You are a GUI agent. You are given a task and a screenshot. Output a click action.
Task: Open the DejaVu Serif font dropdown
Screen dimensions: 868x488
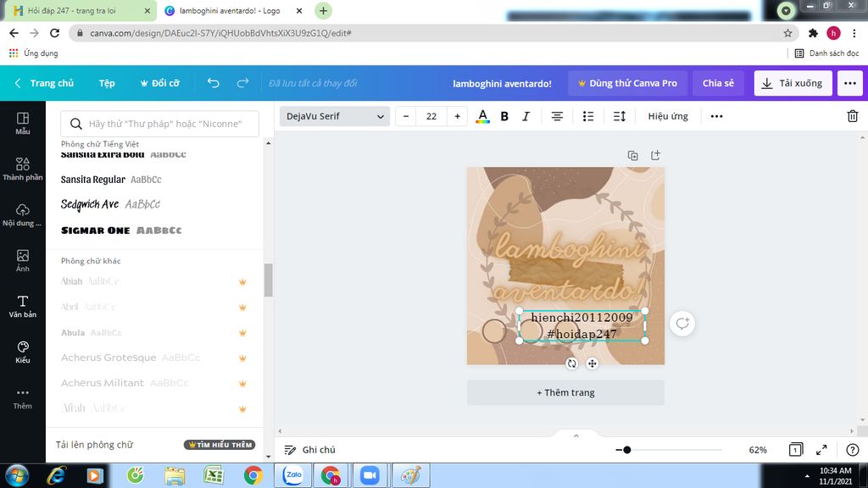[335, 116]
